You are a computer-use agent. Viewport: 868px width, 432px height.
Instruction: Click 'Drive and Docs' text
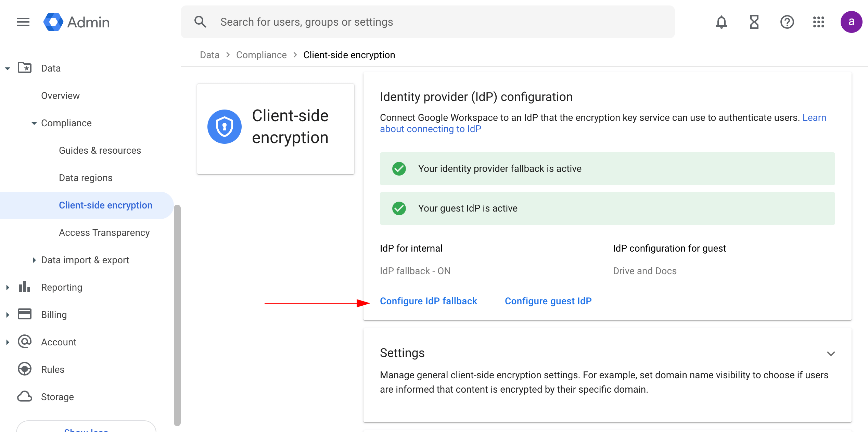coord(645,271)
